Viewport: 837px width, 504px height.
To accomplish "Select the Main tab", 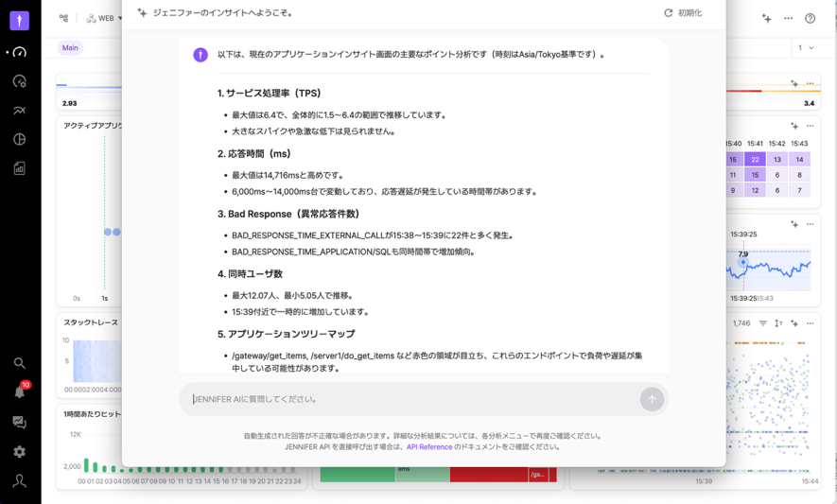I will [x=70, y=47].
